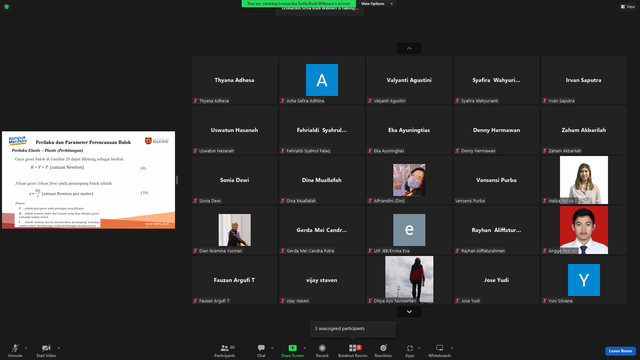Viewport: 640px width, 360px height.
Task: Click the green Share Screen icon
Action: point(292,348)
